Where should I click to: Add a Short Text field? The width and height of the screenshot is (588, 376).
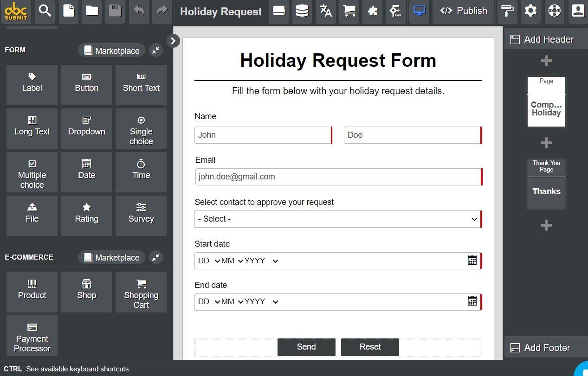point(141,85)
